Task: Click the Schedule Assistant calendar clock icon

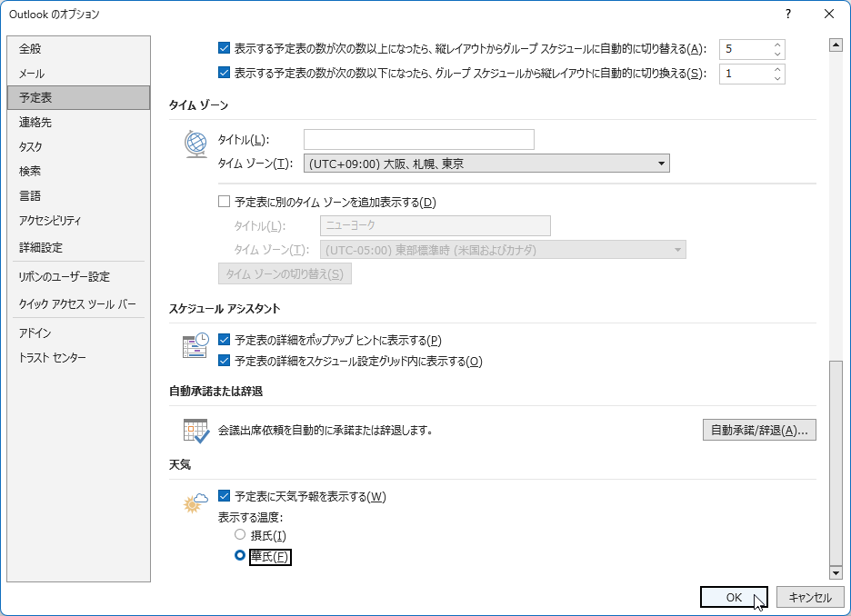Action: 195,346
